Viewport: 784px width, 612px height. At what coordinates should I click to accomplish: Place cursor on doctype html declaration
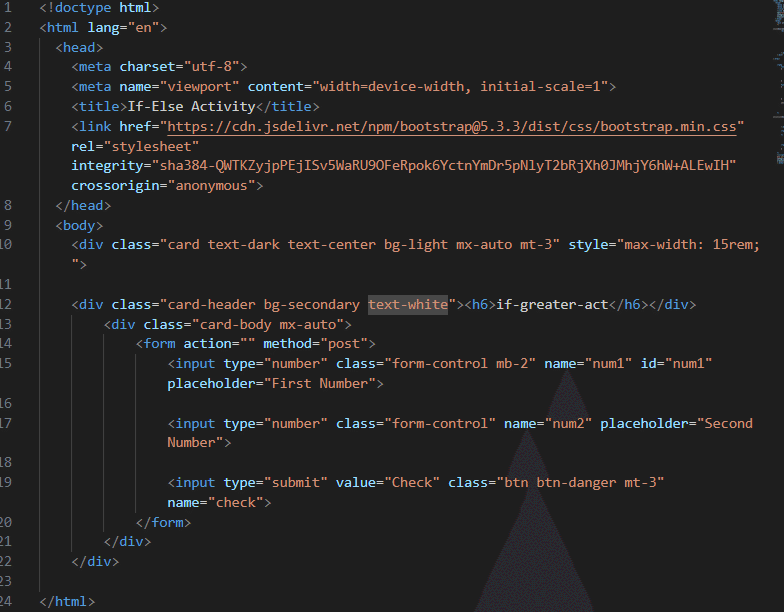(x=99, y=8)
